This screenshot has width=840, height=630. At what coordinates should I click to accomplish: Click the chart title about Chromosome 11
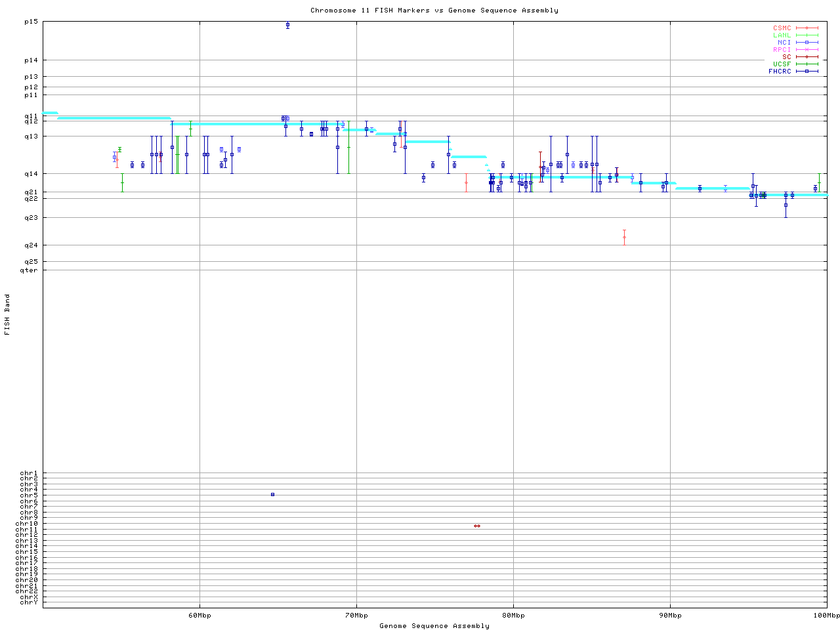tap(434, 10)
